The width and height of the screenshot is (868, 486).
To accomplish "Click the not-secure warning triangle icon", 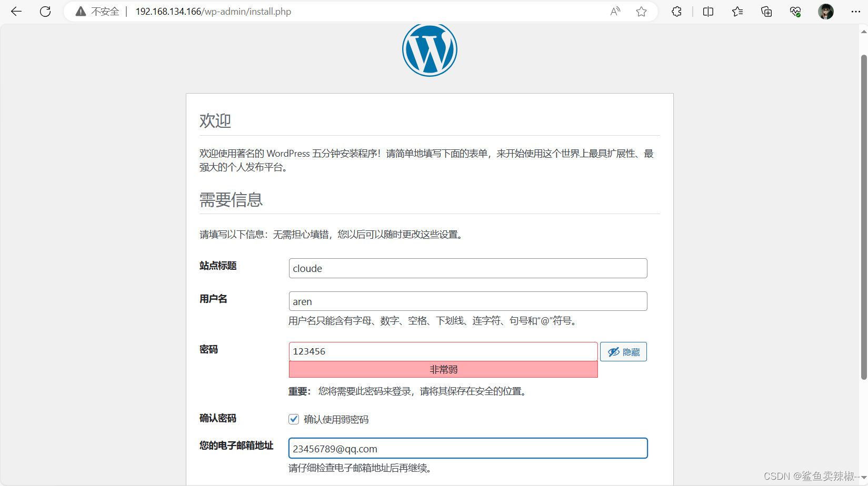I will [81, 12].
